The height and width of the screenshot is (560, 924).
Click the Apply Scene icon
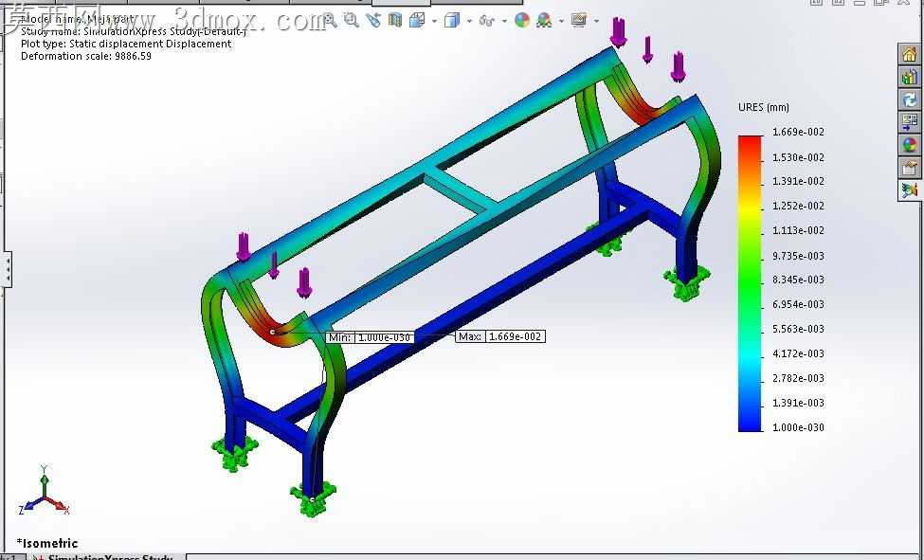coord(545,21)
